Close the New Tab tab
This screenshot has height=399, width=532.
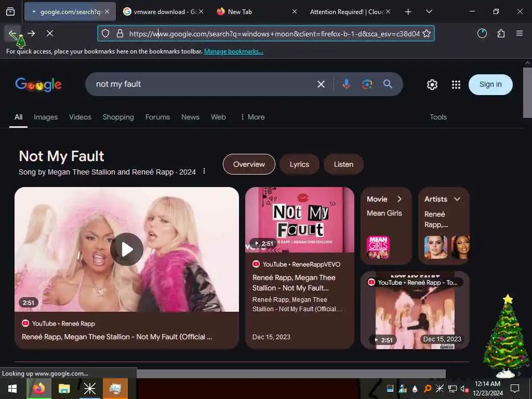click(295, 11)
